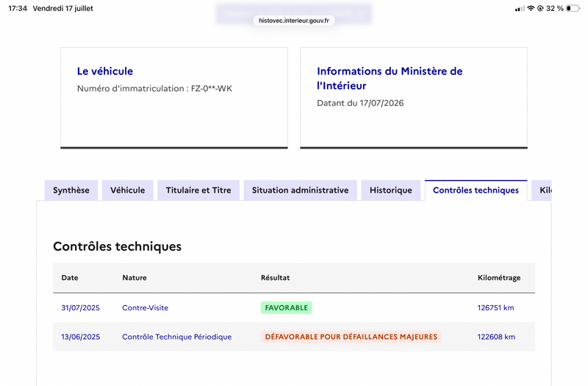This screenshot has width=588, height=386.
Task: Click the 126751 km mileage value
Action: pyautogui.click(x=495, y=307)
